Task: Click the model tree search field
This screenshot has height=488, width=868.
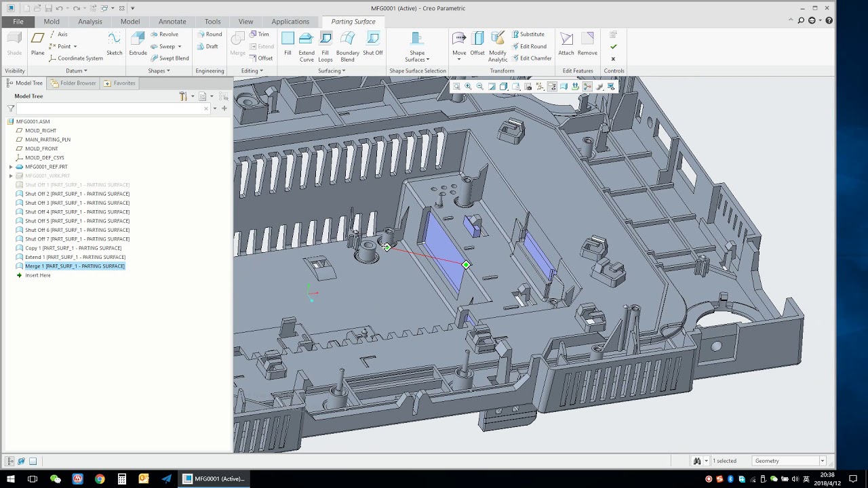Action: [x=113, y=108]
